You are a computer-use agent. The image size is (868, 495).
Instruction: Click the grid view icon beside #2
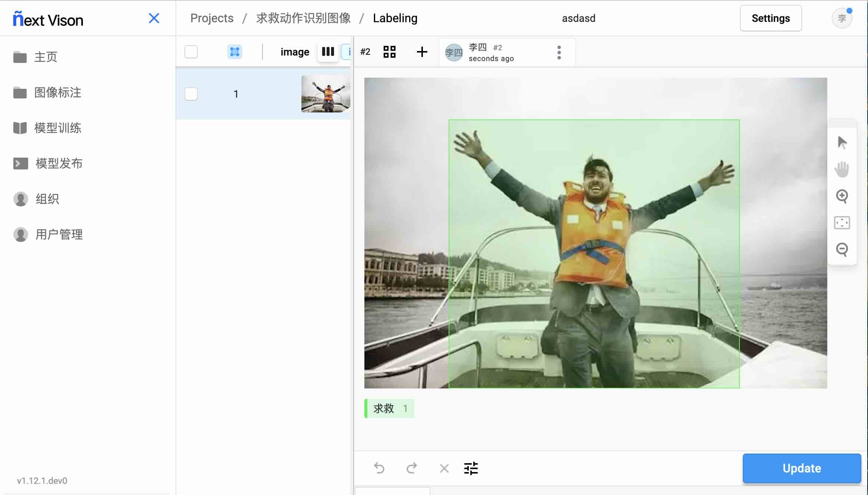point(390,52)
